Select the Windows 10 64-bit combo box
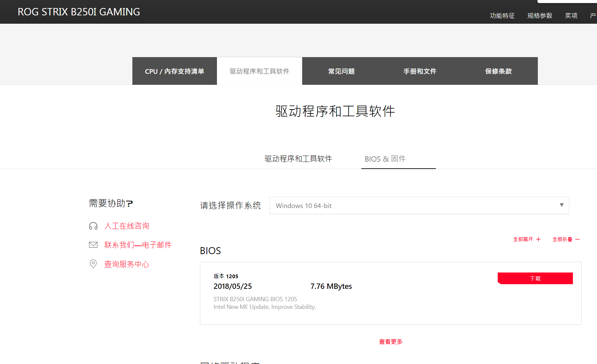The image size is (597, 364). tap(419, 205)
